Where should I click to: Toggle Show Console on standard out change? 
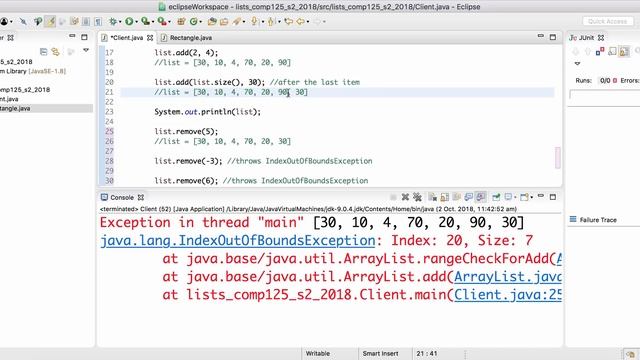[x=469, y=197]
